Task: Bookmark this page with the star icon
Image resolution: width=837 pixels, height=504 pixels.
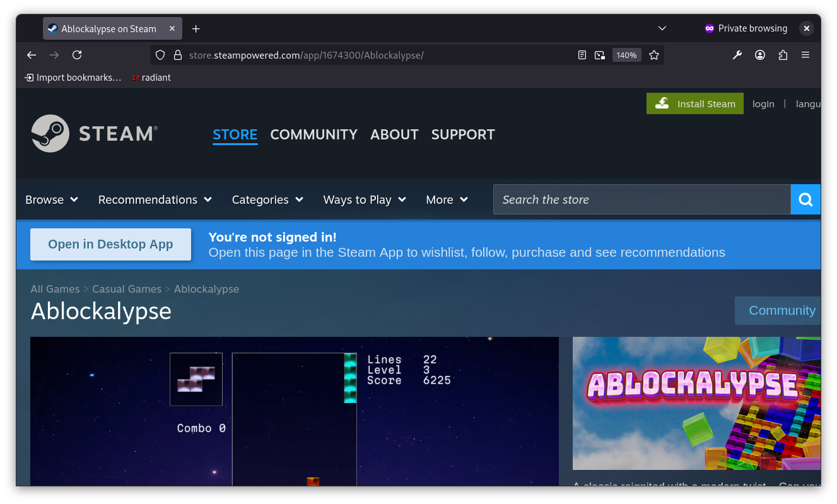Action: click(654, 55)
